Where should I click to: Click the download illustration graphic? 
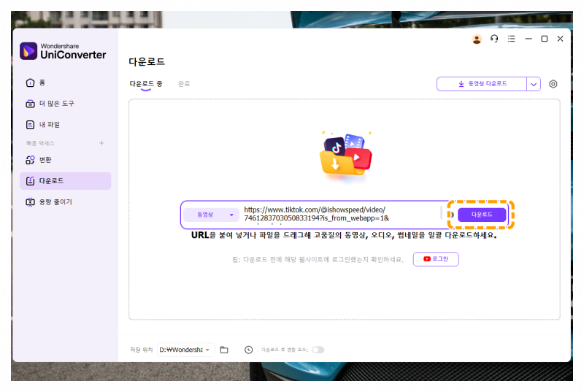(346, 155)
